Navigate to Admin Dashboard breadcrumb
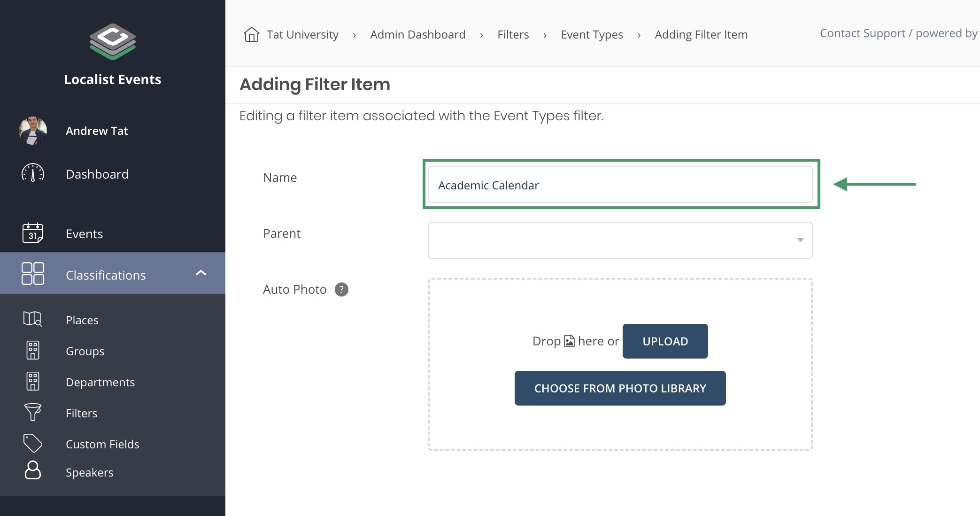 (417, 35)
